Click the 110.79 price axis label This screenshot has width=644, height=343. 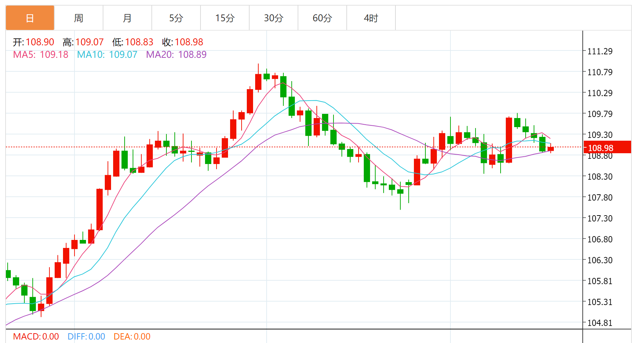pyautogui.click(x=600, y=72)
